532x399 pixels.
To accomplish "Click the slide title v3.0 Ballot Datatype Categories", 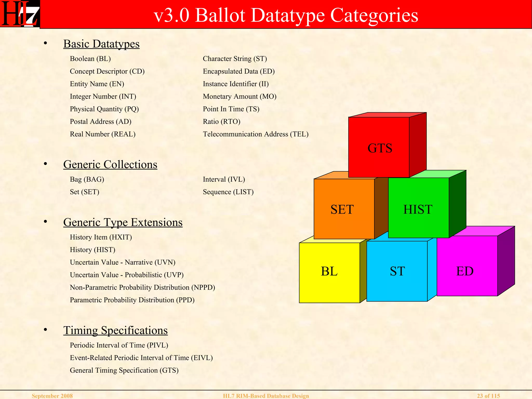I will coord(286,15).
